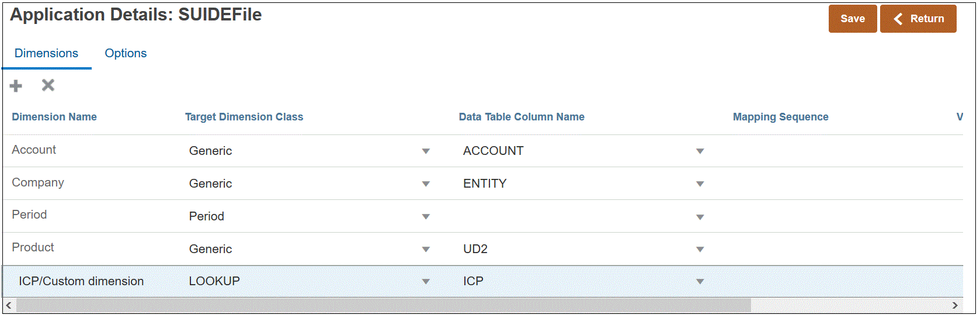Select the Account dimension row
Screen dimensions: 980x318
click(x=34, y=150)
